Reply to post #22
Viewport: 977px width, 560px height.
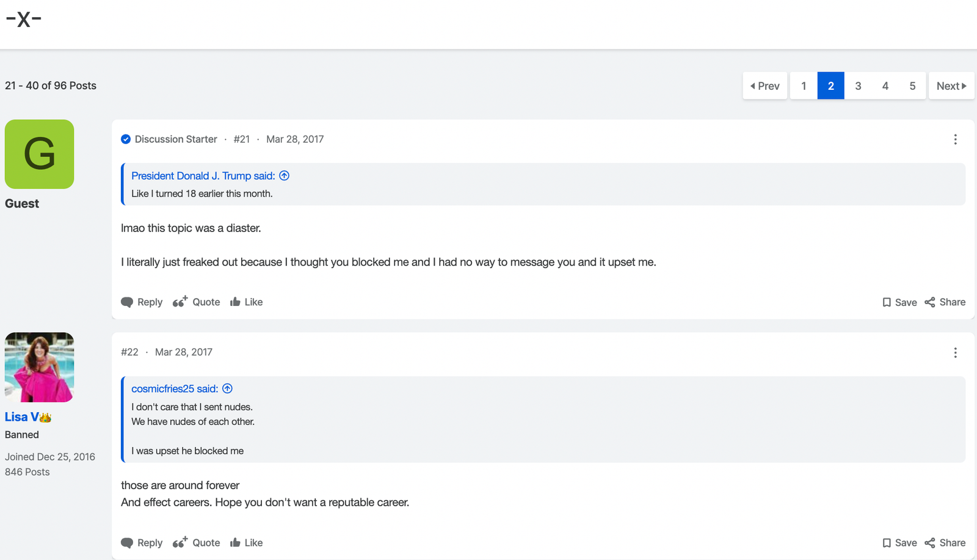142,542
